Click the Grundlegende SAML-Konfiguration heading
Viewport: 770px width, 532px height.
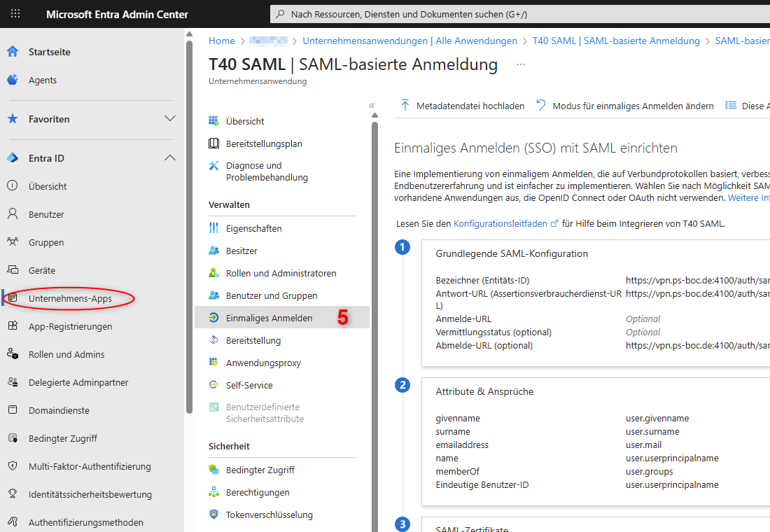(511, 253)
